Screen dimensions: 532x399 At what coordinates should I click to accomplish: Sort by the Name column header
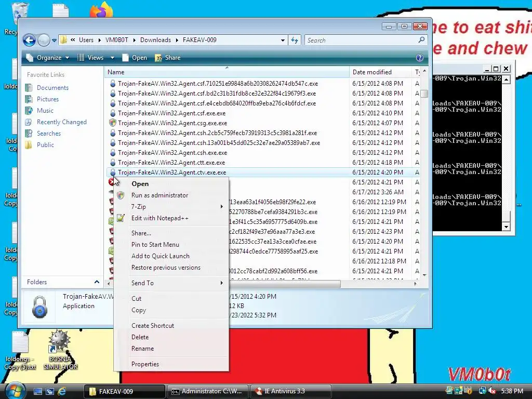coord(227,72)
